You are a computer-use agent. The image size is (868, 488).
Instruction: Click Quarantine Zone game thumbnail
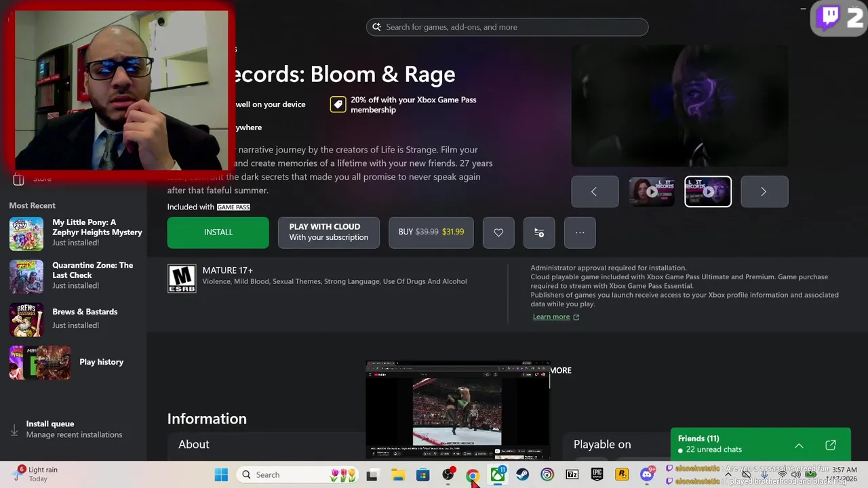[x=26, y=276]
